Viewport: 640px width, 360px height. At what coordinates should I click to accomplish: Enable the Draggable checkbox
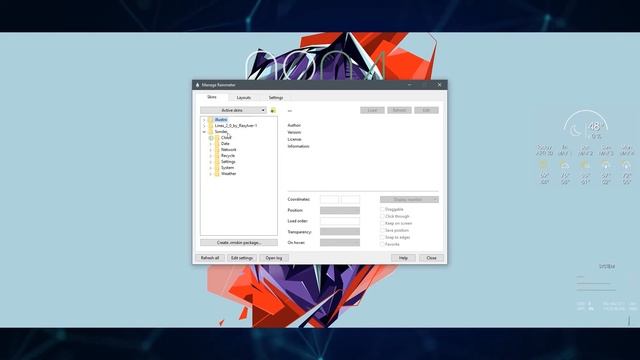click(382, 209)
